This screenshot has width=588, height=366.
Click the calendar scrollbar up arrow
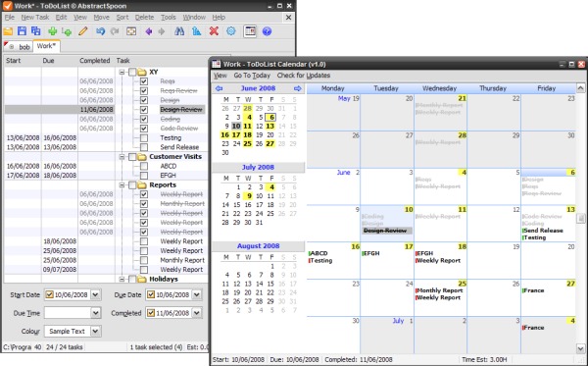580,88
